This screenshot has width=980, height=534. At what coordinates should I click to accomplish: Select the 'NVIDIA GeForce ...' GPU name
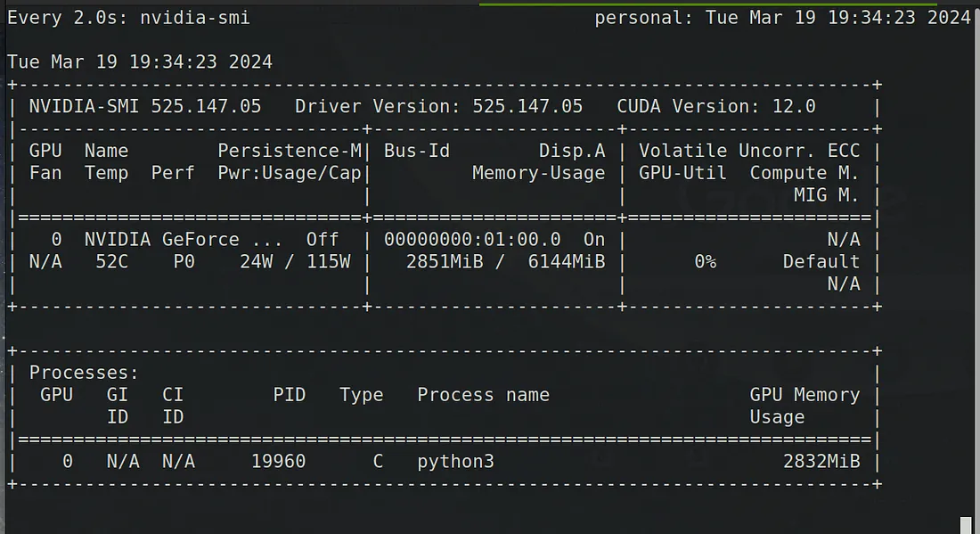pos(184,240)
